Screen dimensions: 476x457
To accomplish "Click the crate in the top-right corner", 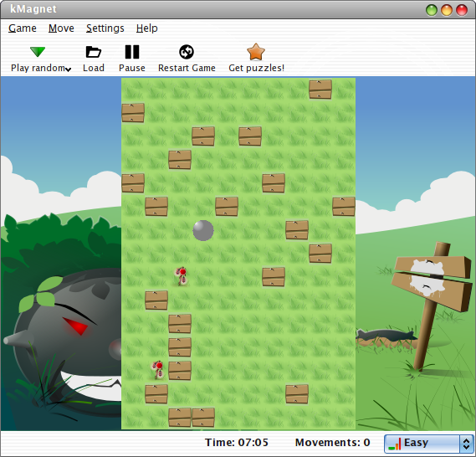I will [320, 90].
